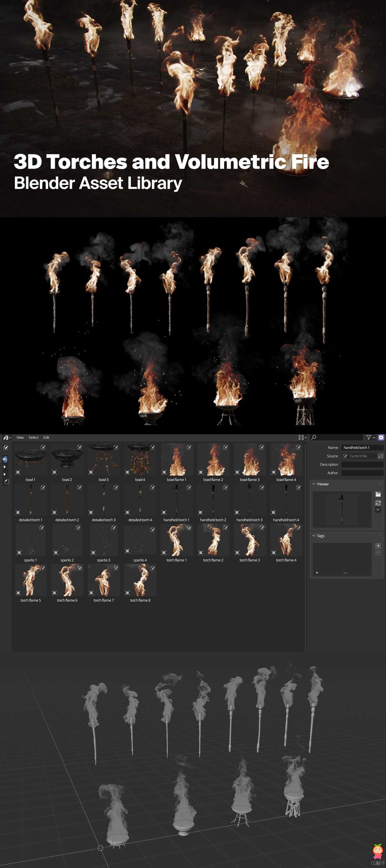386x868 pixels.
Task: Open the View menu
Action: [x=20, y=437]
